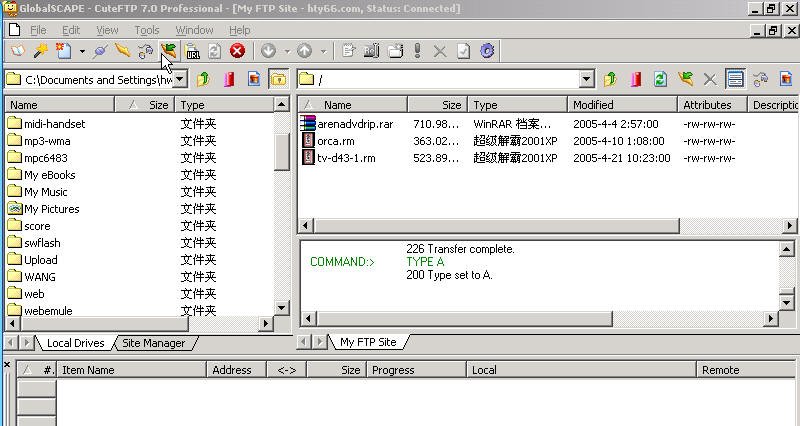800x426 pixels.
Task: Click the Delete X icon in main toolbar
Action: tap(440, 51)
